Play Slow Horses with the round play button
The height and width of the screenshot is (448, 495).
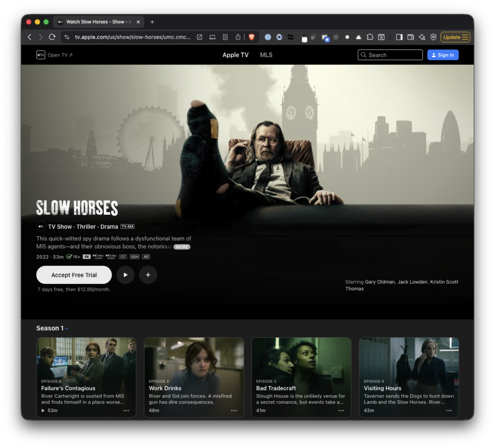click(125, 275)
